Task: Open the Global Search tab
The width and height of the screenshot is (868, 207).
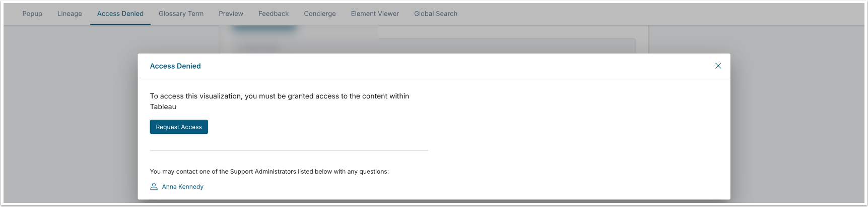Action: 436,14
